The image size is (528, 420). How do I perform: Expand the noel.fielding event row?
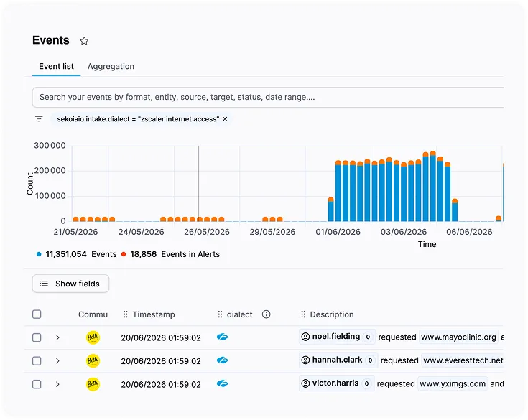[57, 337]
